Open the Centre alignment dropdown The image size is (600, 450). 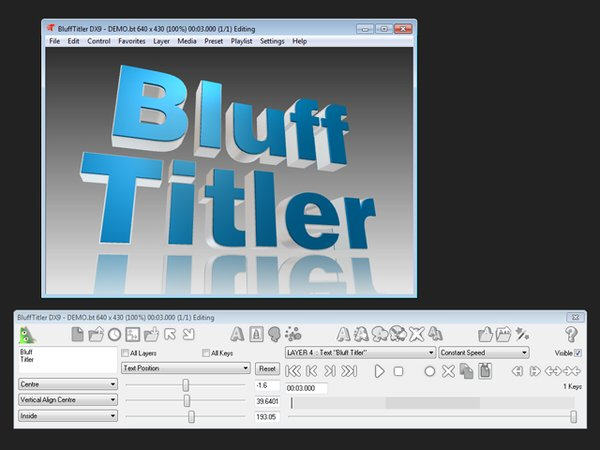68,384
